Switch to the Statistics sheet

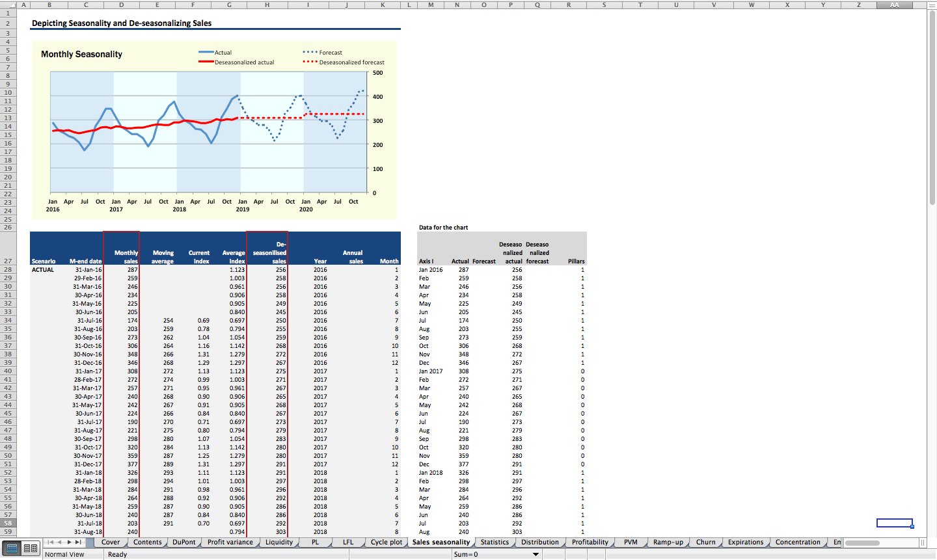point(495,542)
